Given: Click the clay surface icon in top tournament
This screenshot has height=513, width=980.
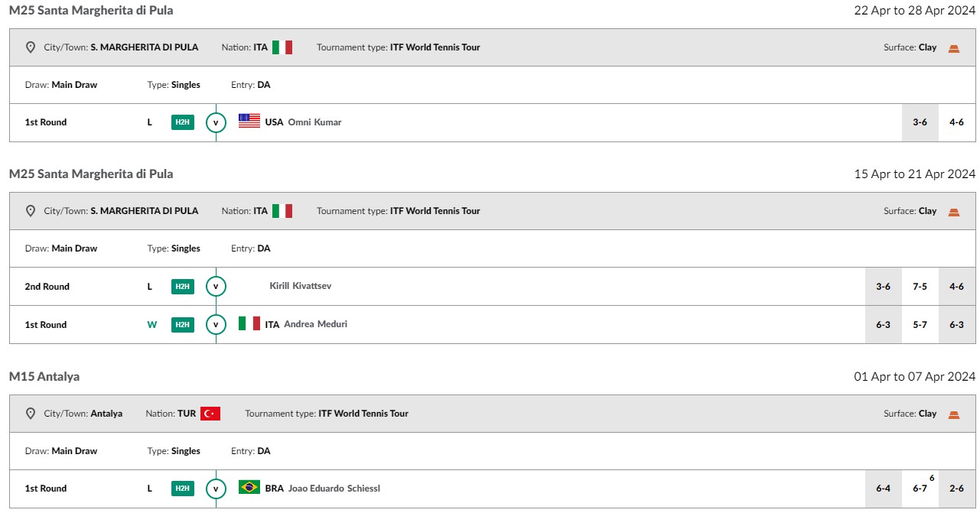Looking at the screenshot, I should (x=953, y=47).
